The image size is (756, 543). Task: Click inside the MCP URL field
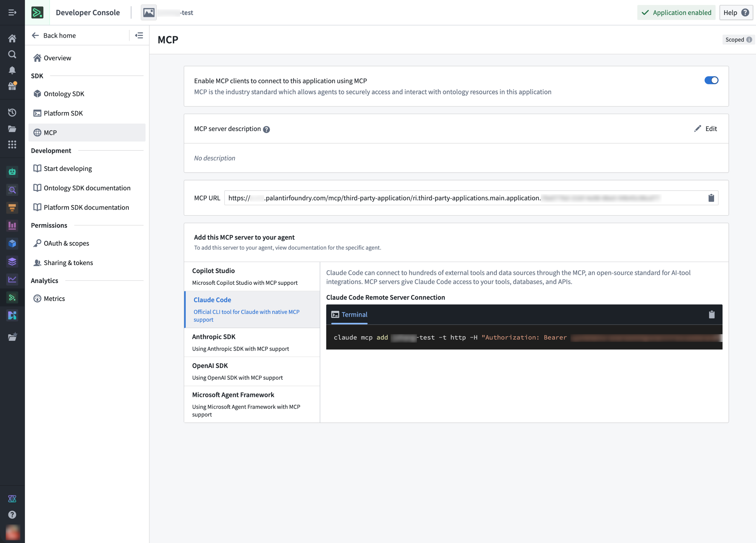433,197
